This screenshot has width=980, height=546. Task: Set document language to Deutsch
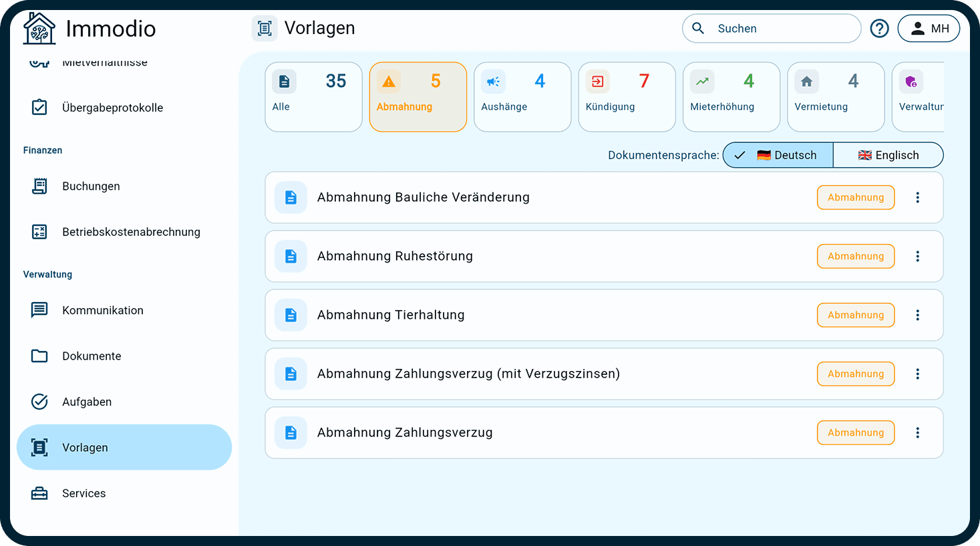tap(778, 155)
